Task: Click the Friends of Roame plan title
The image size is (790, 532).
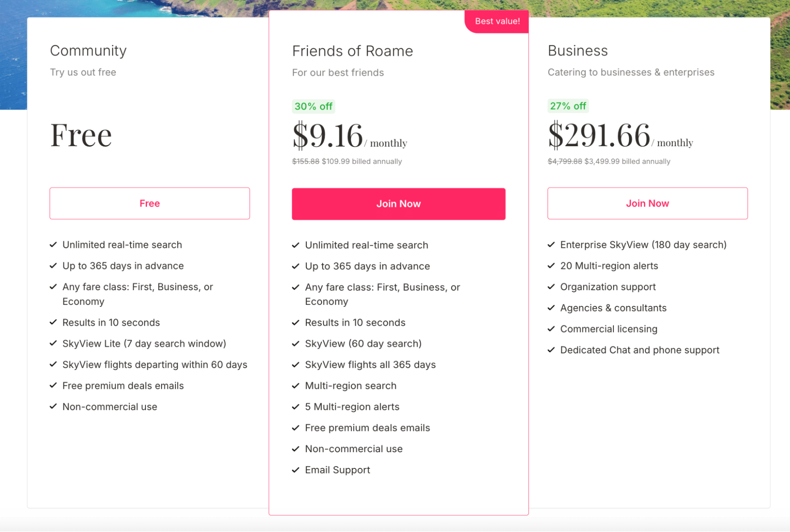Action: pyautogui.click(x=353, y=51)
